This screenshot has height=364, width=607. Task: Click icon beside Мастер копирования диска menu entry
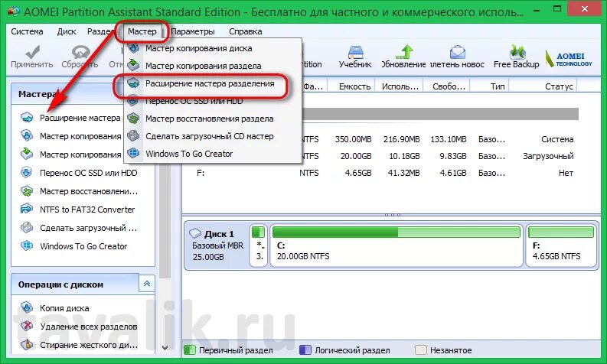coord(133,47)
